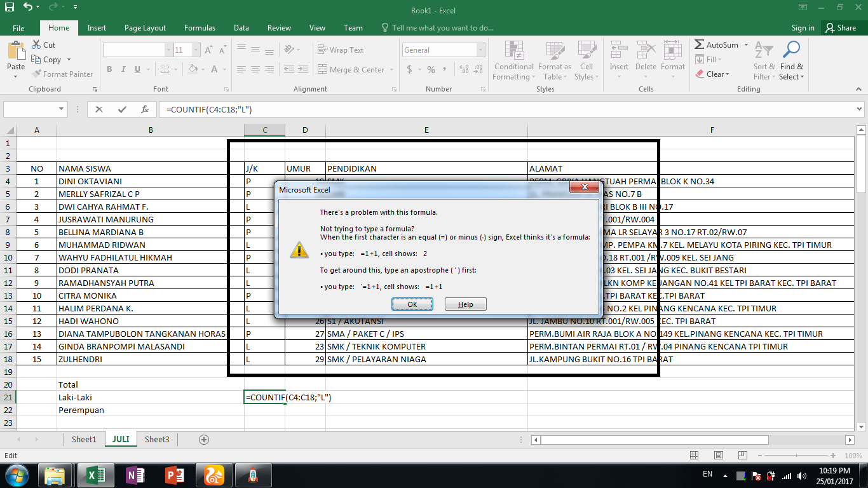Image resolution: width=868 pixels, height=488 pixels.
Task: Open Format as Table gallery
Action: (554, 61)
